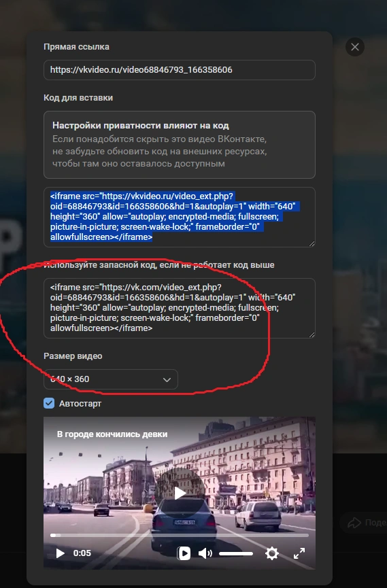387x588 pixels.
Task: Open player settings gear icon
Action: click(x=272, y=553)
